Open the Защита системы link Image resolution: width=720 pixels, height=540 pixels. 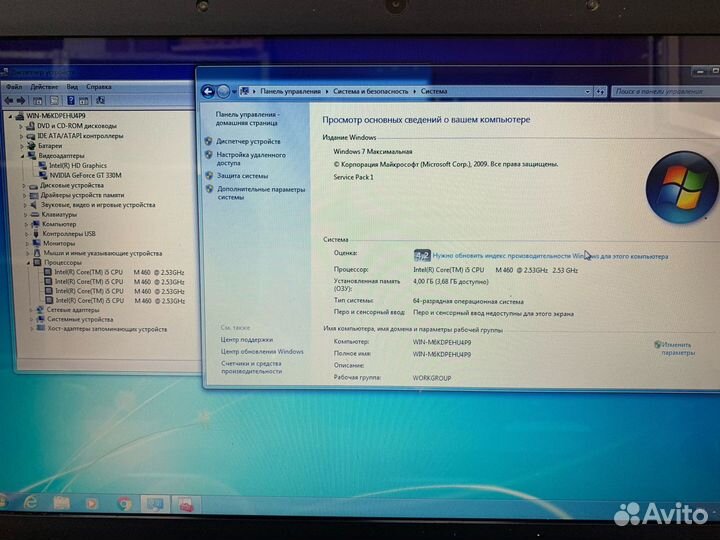242,176
